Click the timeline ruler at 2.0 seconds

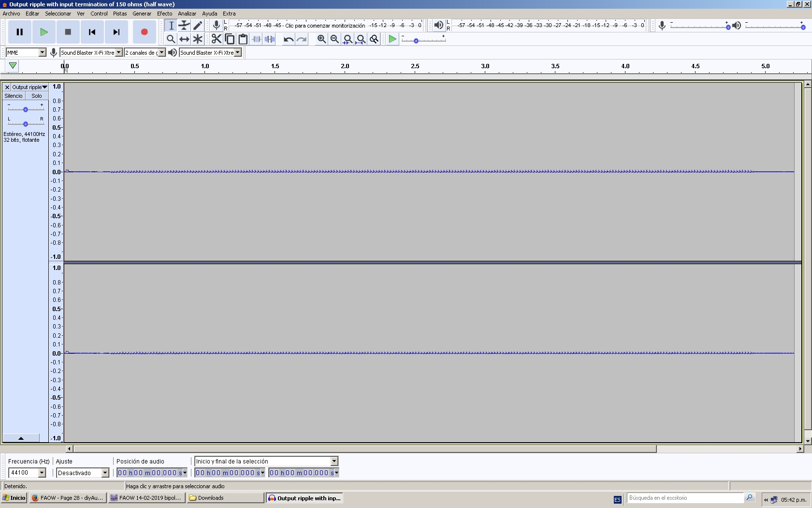(x=345, y=66)
